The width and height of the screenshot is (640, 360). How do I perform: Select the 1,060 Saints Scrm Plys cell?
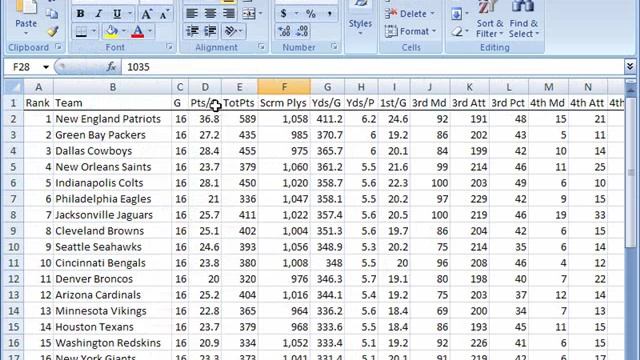[284, 167]
